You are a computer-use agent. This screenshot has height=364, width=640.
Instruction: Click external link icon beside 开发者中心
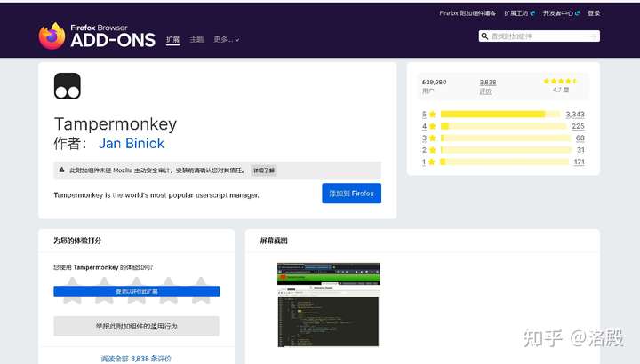pyautogui.click(x=577, y=13)
